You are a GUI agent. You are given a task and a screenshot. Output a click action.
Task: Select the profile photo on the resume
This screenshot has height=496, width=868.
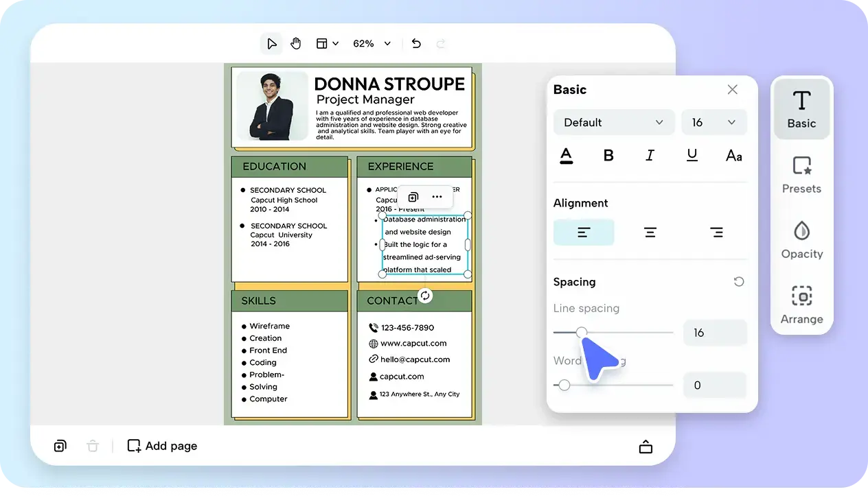point(273,107)
